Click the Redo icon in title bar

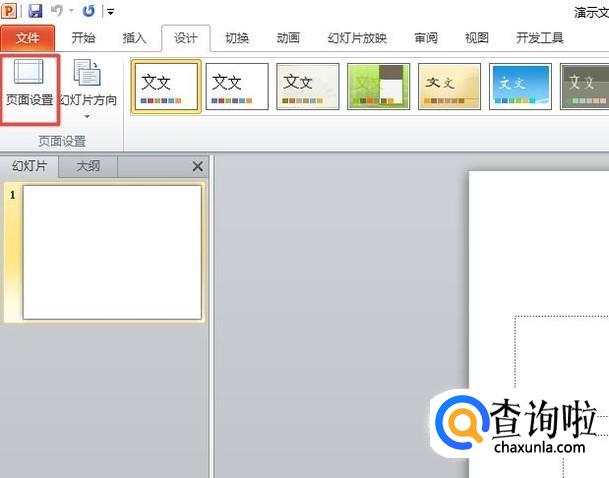[89, 11]
